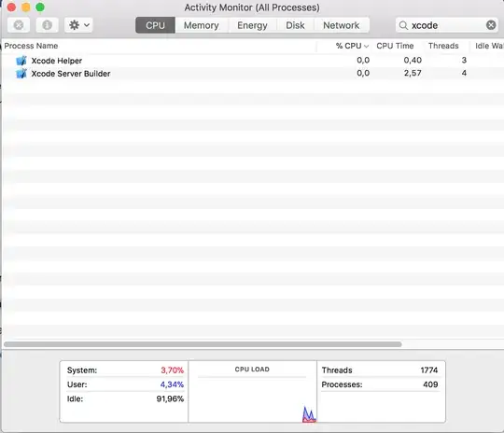Click the Idle 91,96% value
Viewport: 504px width, 433px height.
[x=170, y=398]
